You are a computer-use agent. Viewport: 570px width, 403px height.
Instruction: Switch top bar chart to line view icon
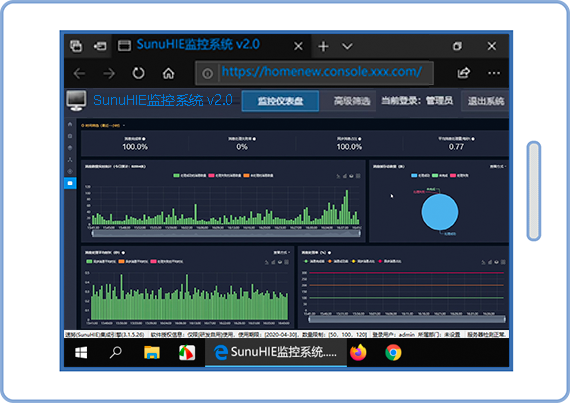pos(338,176)
